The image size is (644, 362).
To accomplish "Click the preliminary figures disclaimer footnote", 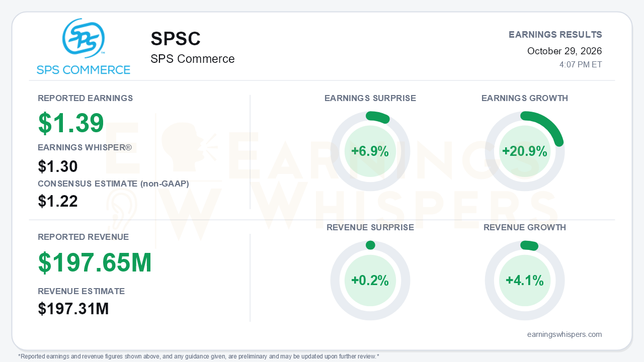I will (199, 356).
